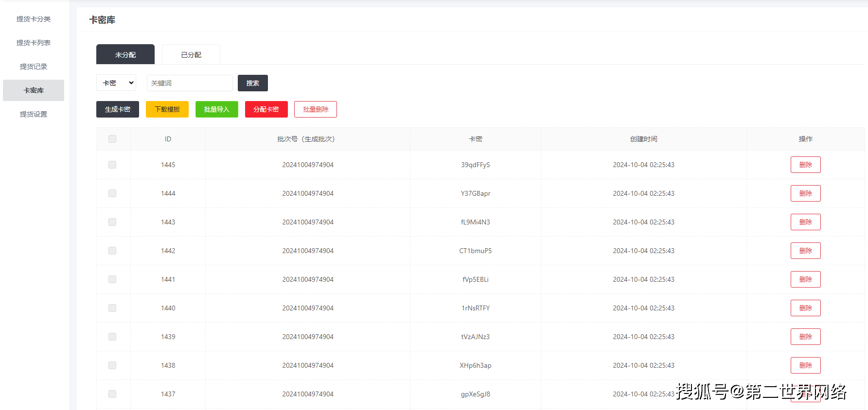868x410 pixels.
Task: Tick the checkbox for row ID 1439
Action: (x=112, y=337)
